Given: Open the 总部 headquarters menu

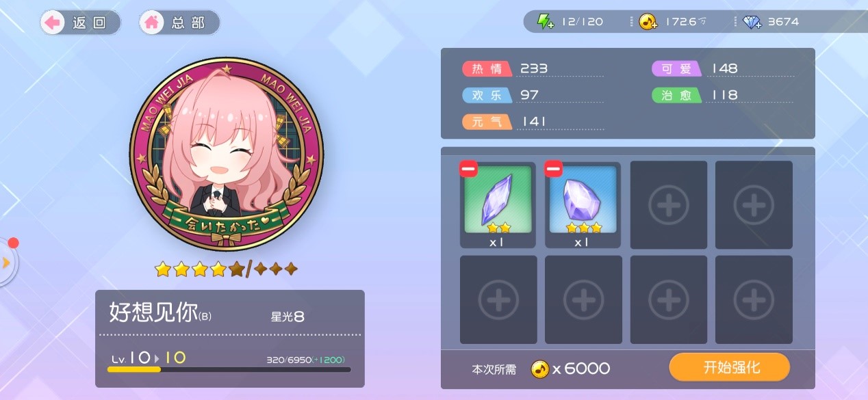Looking at the screenshot, I should (x=179, y=22).
